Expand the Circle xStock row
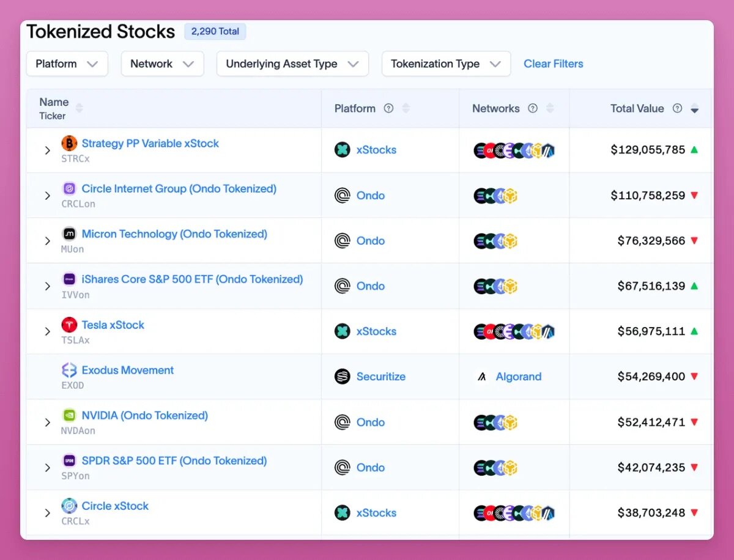The height and width of the screenshot is (560, 734). click(47, 513)
